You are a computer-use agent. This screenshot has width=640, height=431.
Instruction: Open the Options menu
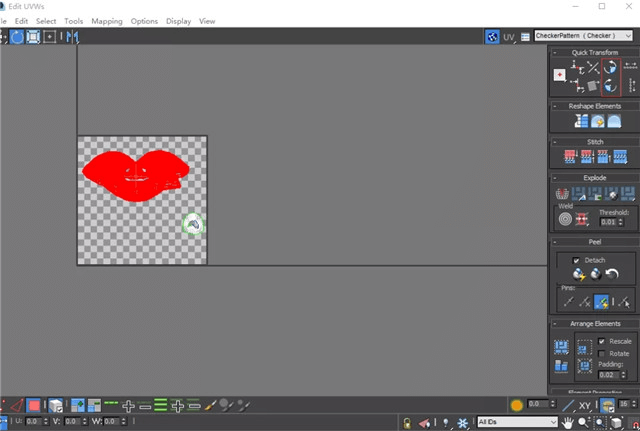coord(144,21)
